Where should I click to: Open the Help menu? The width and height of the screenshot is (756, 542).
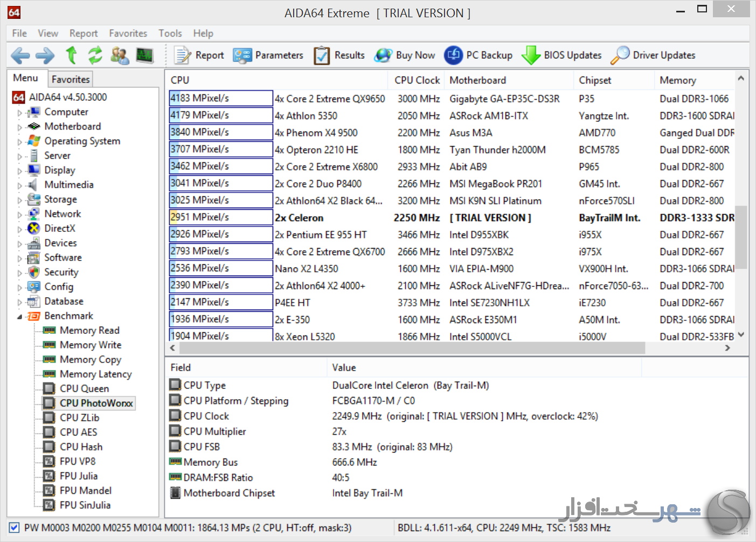pyautogui.click(x=203, y=33)
